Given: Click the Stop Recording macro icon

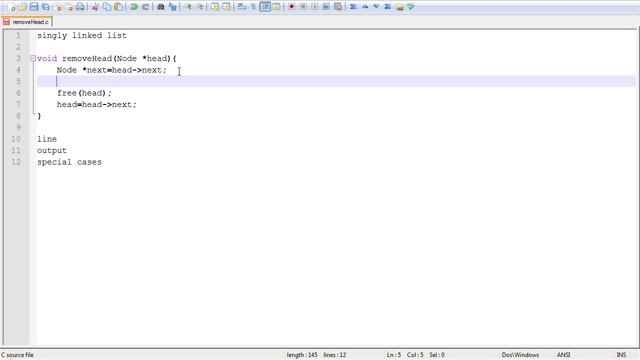Looking at the screenshot, I should pyautogui.click(x=303, y=7).
